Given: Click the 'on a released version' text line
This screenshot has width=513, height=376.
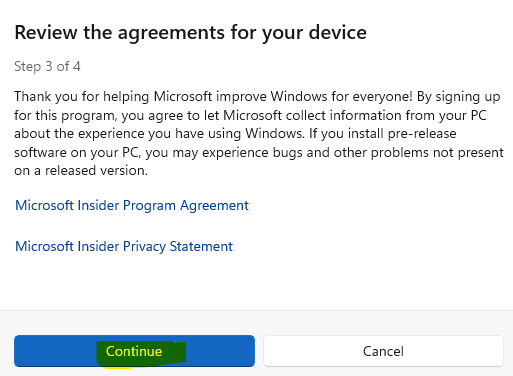Looking at the screenshot, I should tap(81, 171).
